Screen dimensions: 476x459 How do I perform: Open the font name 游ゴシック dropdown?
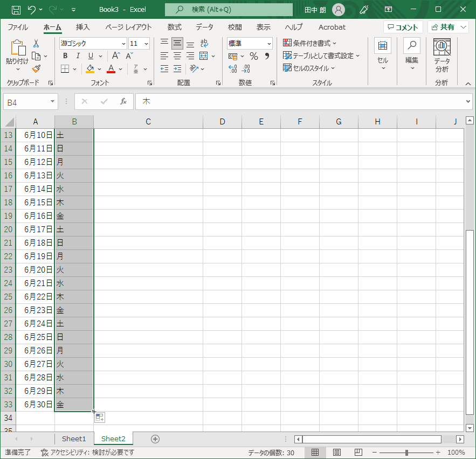pyautogui.click(x=123, y=44)
